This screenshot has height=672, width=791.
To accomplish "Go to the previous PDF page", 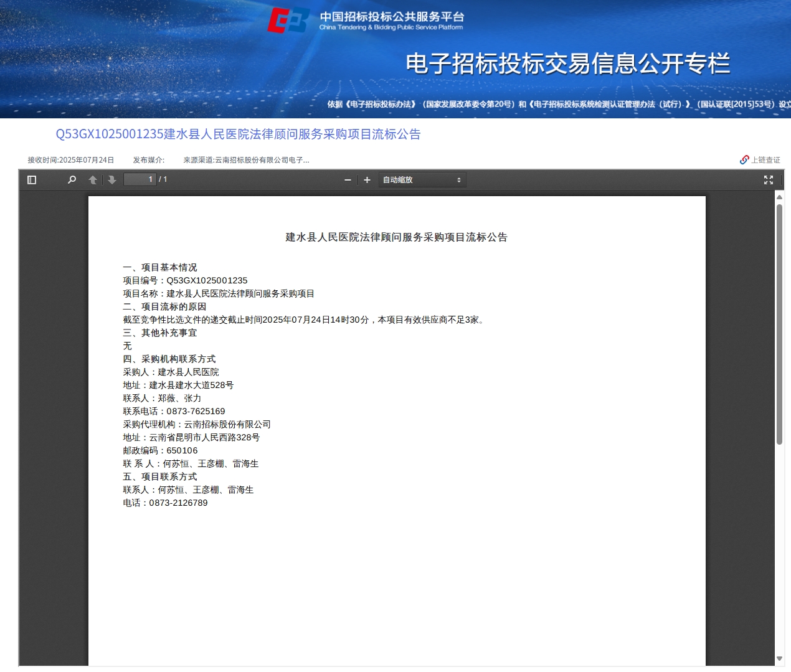I will tap(93, 180).
